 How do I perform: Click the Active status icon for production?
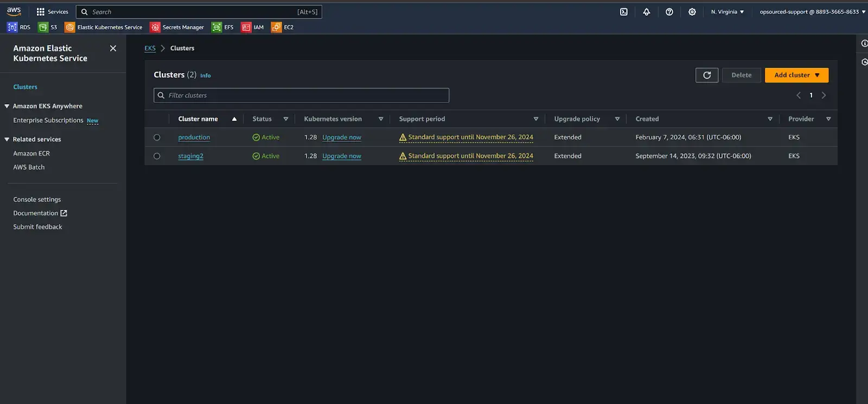[x=256, y=138]
